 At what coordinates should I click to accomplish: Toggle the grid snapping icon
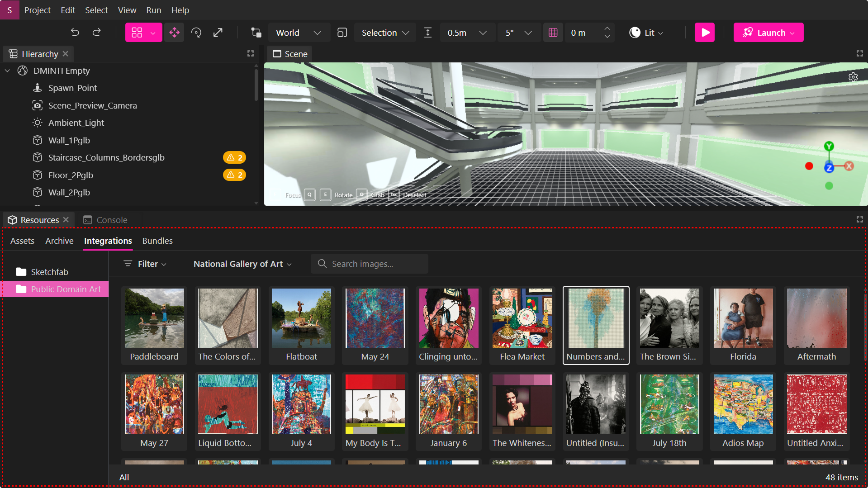553,32
